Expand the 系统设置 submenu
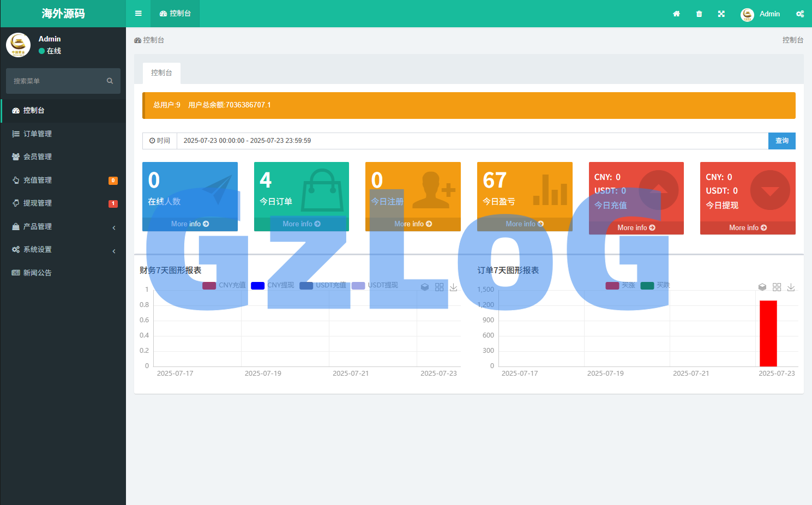 (x=63, y=249)
